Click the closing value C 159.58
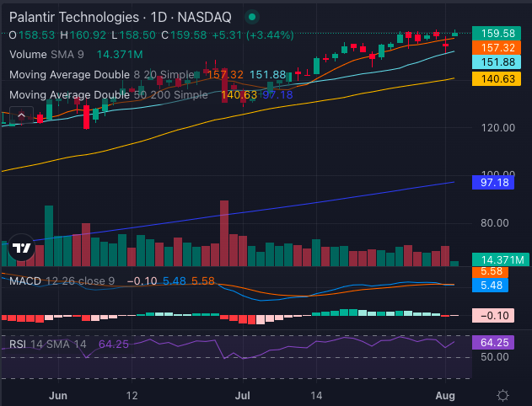 pyautogui.click(x=184, y=35)
